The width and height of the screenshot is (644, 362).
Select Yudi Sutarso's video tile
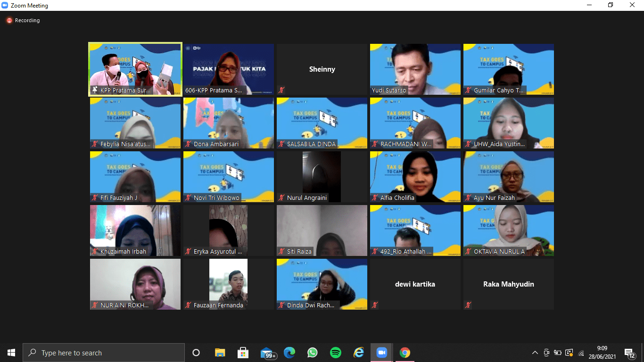coord(415,69)
